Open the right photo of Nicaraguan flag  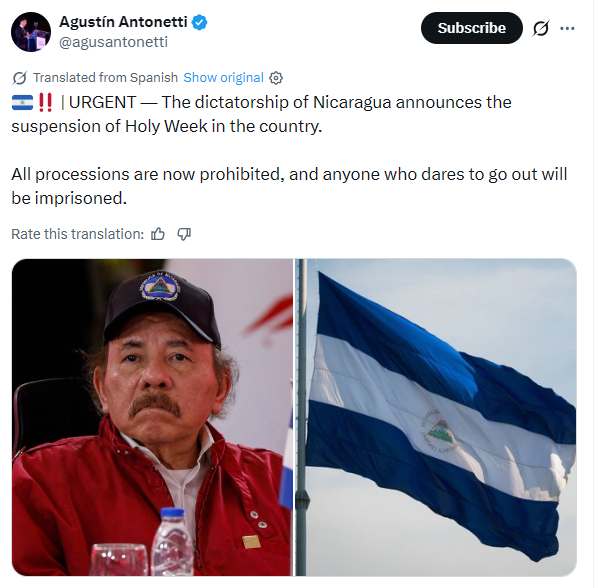[435, 417]
